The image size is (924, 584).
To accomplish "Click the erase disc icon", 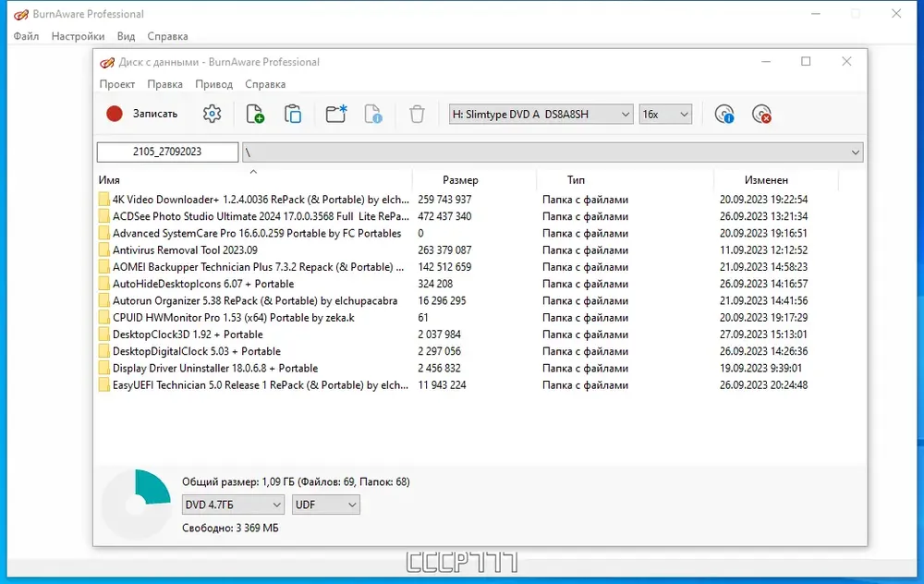I will (x=761, y=114).
